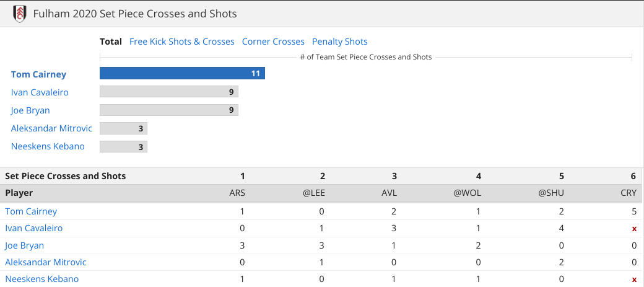
Task: Click Tom Cairney's blue bar showing 11
Action: (x=182, y=73)
